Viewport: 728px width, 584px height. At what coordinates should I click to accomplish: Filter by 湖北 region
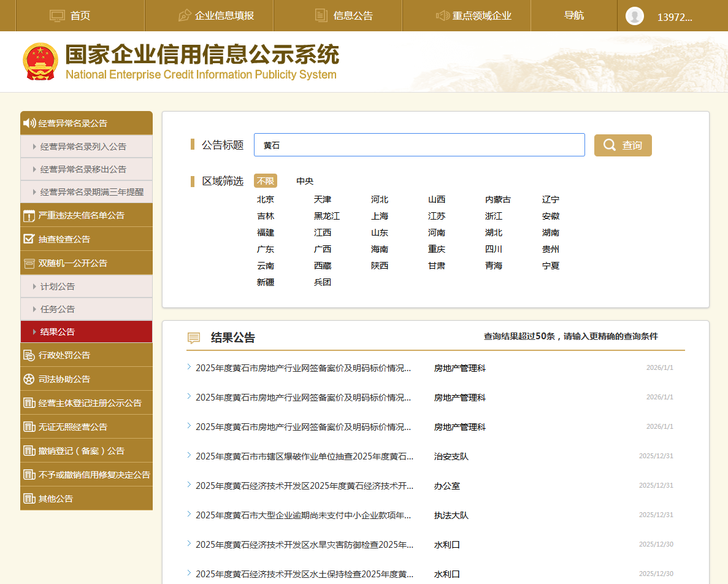pos(494,232)
